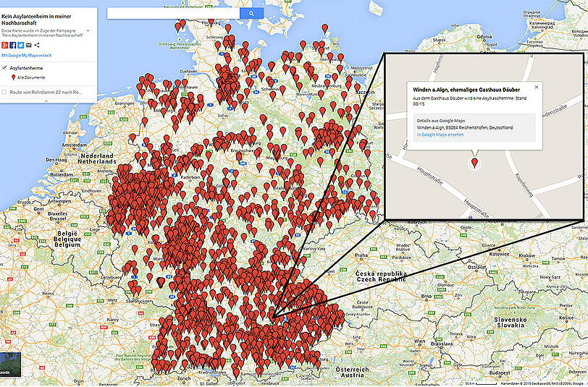Open the generic share icon

pyautogui.click(x=37, y=45)
